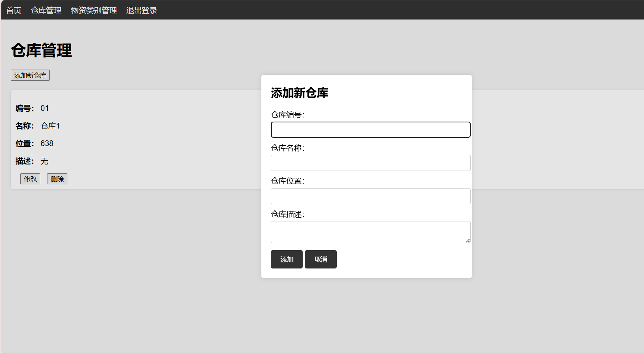This screenshot has width=644, height=353.
Task: Click into the 仓库描述 textarea
Action: (370, 232)
